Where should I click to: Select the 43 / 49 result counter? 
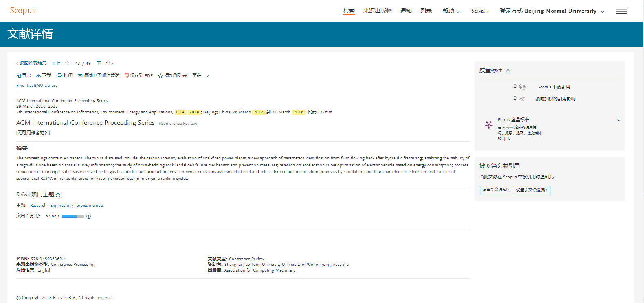(x=83, y=64)
